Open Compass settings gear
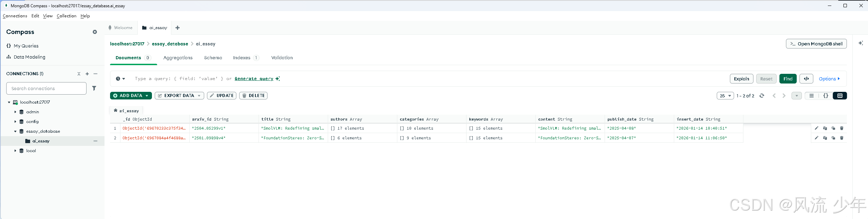Image resolution: width=868 pixels, height=219 pixels. click(x=95, y=32)
